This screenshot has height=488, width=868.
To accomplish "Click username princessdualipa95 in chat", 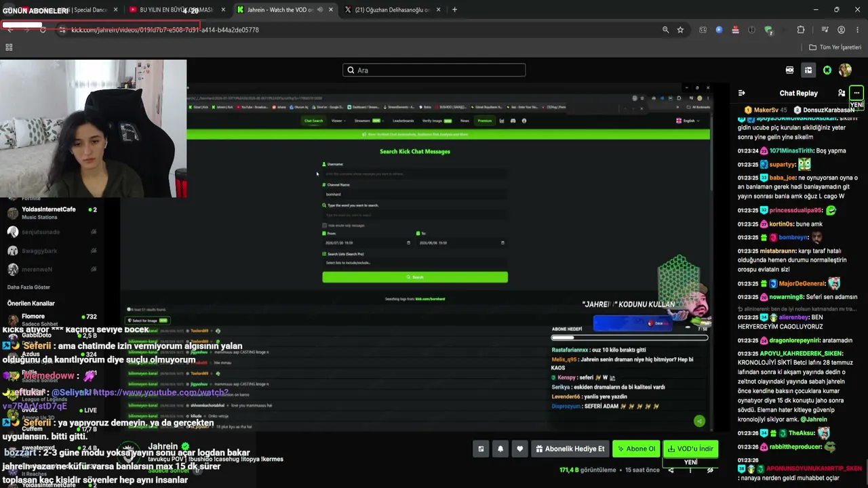I will tap(795, 210).
